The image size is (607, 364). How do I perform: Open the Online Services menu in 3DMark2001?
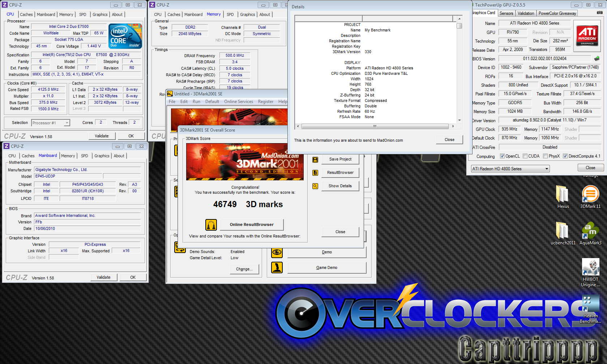[239, 102]
